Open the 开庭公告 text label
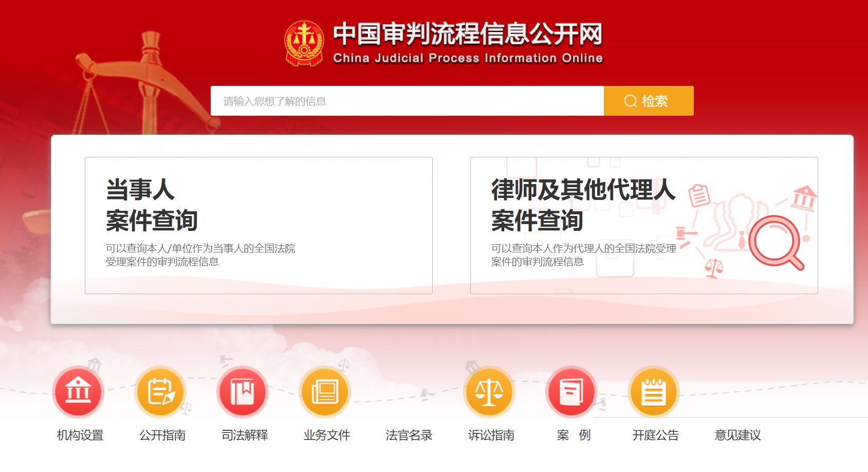 tap(655, 435)
